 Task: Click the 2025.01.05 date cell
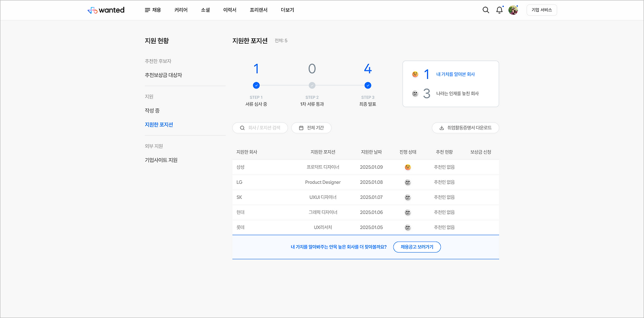(x=371, y=228)
